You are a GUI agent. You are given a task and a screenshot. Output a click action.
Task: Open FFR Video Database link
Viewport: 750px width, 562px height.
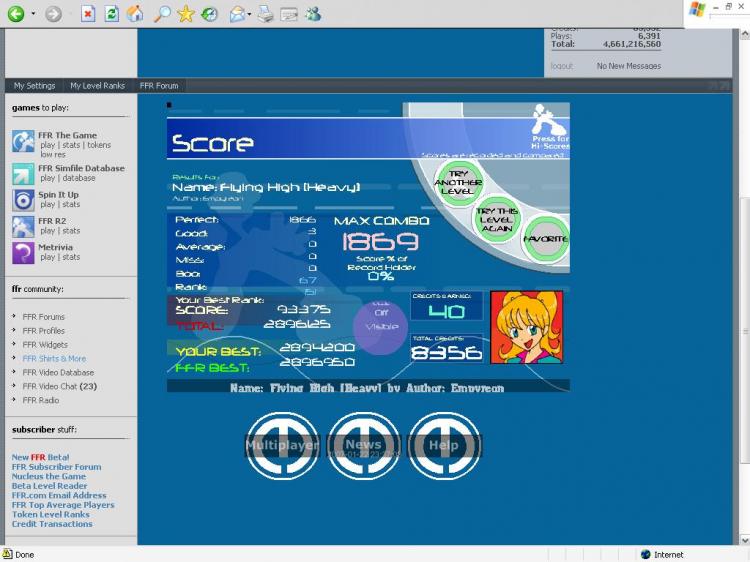58,372
